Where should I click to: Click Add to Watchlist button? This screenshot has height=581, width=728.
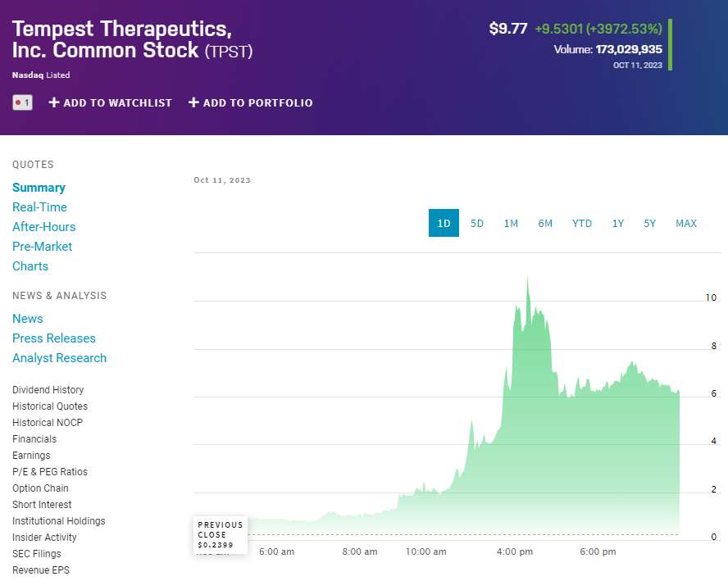pos(111,102)
